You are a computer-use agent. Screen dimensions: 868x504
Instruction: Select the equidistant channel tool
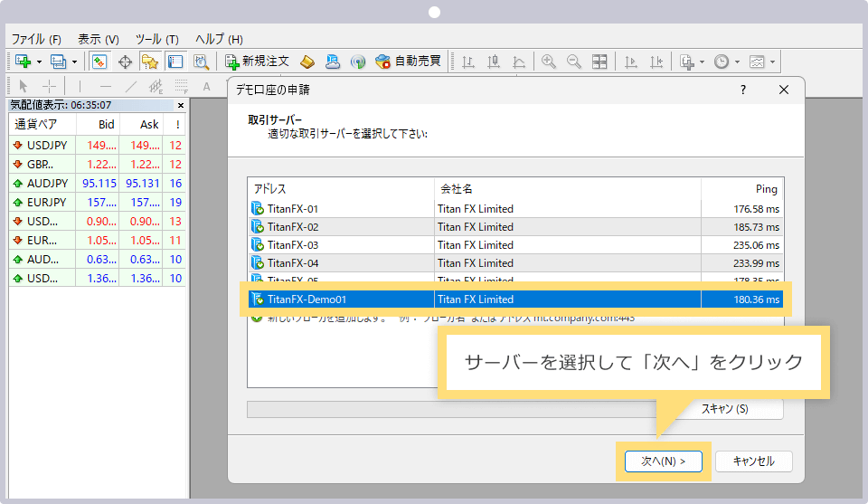pos(156,86)
